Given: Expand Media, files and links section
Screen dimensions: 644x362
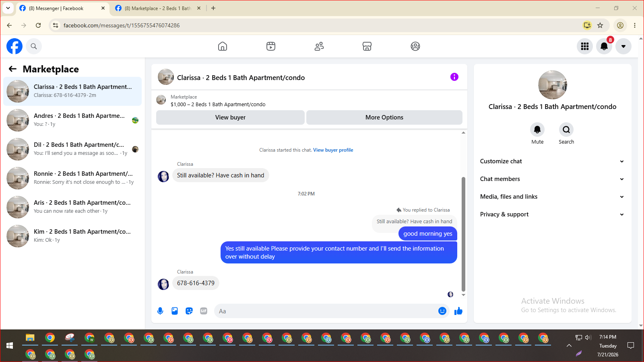Looking at the screenshot, I should (x=552, y=197).
